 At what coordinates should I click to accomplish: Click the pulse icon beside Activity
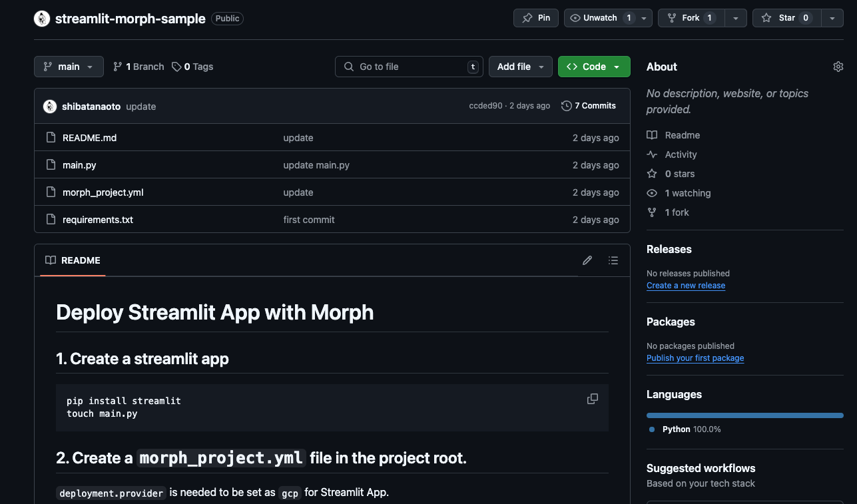652,154
